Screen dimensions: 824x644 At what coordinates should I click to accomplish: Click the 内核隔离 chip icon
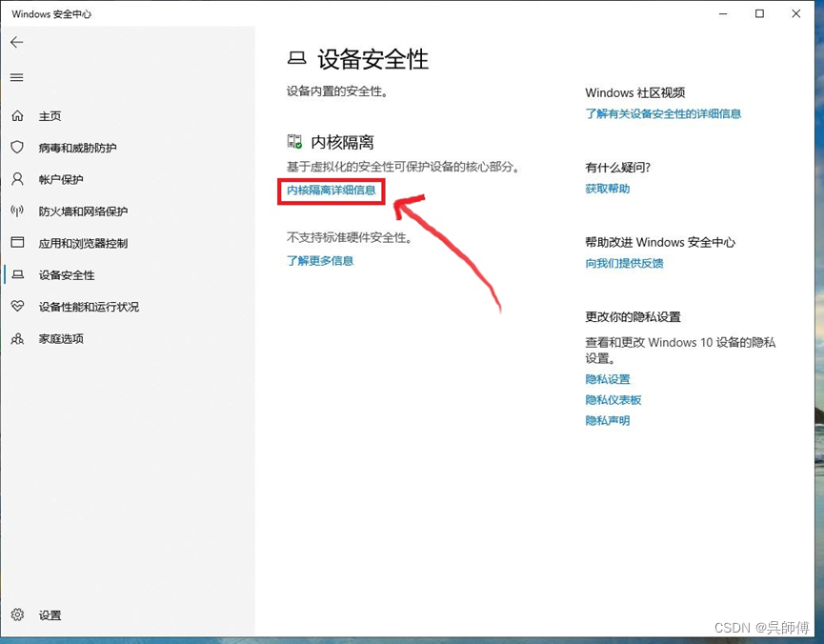tap(294, 141)
